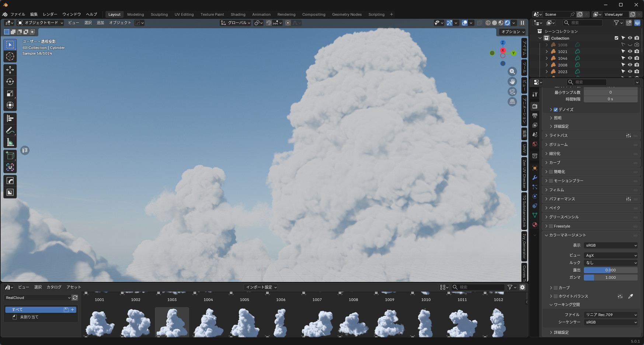The width and height of the screenshot is (644, 345).
Task: Activate the 3D Cursor tool
Action: tap(10, 57)
